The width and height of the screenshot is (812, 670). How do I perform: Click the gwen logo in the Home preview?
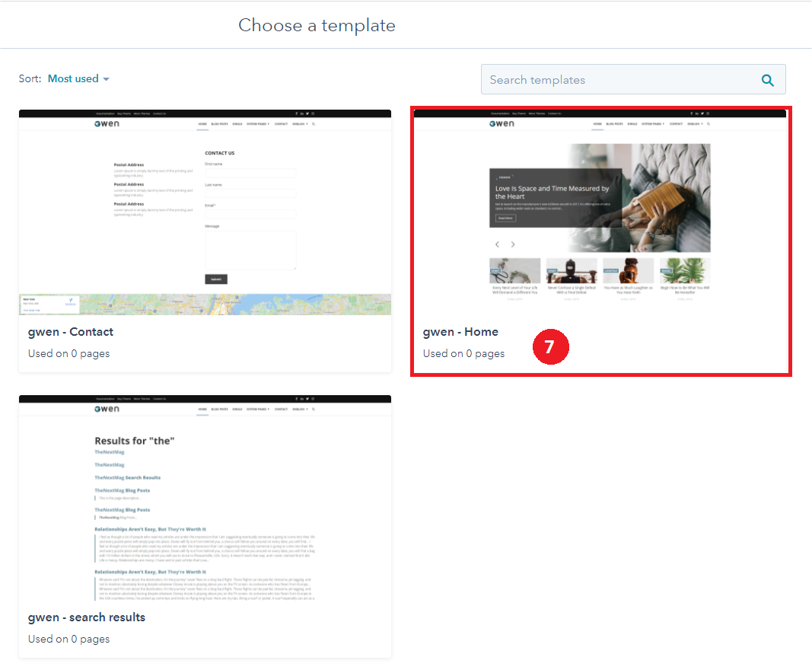(x=502, y=123)
